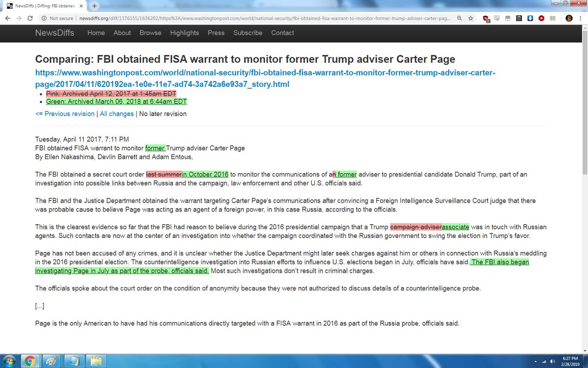Open the notepad taskbar icon
The height and width of the screenshot is (368, 588).
74,362
